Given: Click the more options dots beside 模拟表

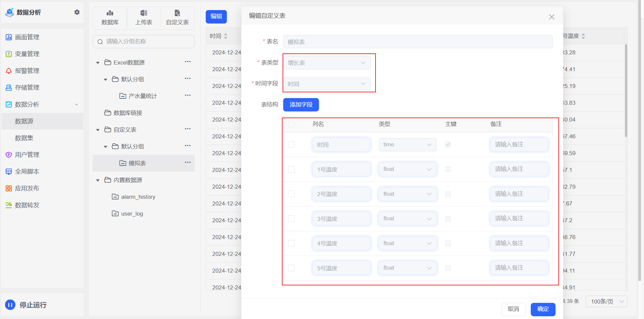Looking at the screenshot, I should [188, 163].
